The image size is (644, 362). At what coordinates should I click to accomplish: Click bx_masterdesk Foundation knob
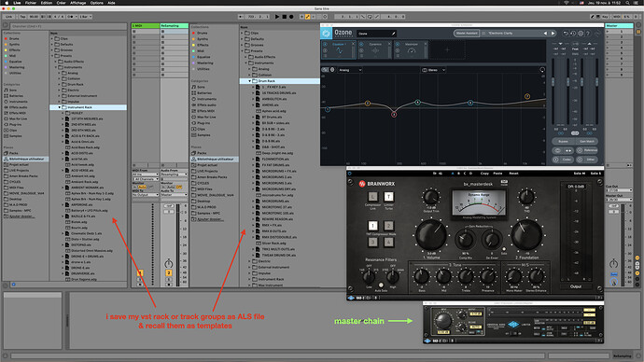click(526, 235)
